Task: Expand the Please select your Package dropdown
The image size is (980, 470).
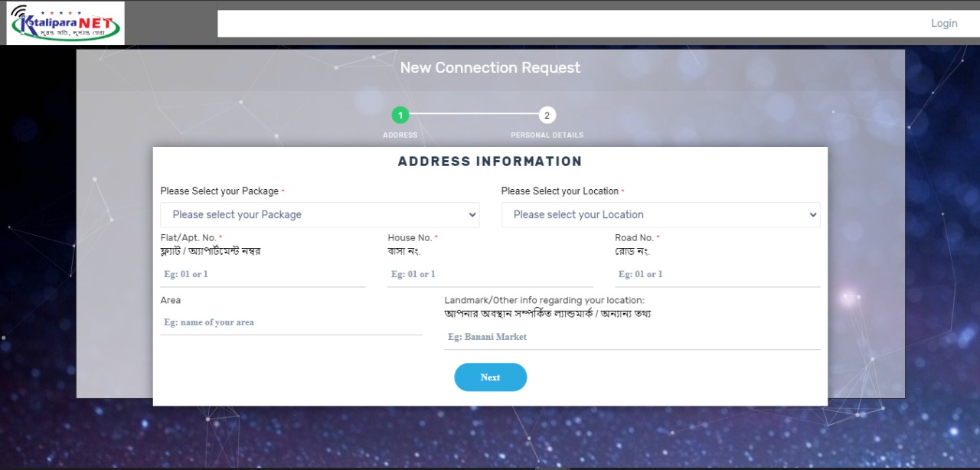Action: tap(319, 215)
